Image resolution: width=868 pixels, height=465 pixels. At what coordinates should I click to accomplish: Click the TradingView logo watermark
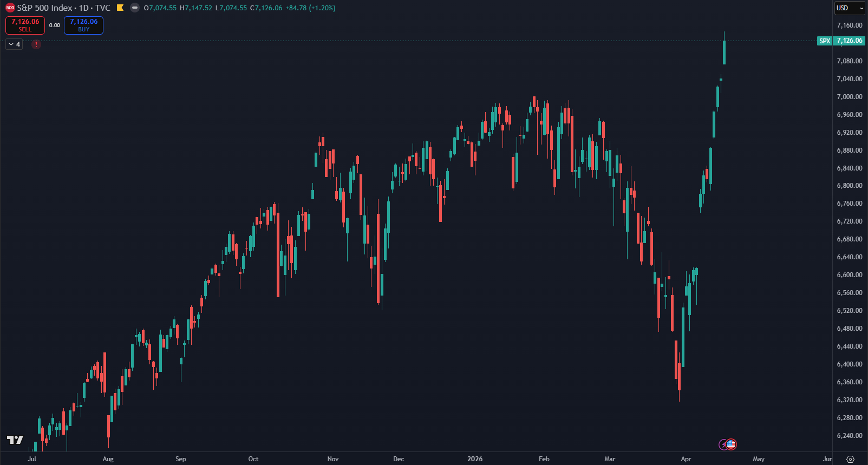tap(15, 440)
